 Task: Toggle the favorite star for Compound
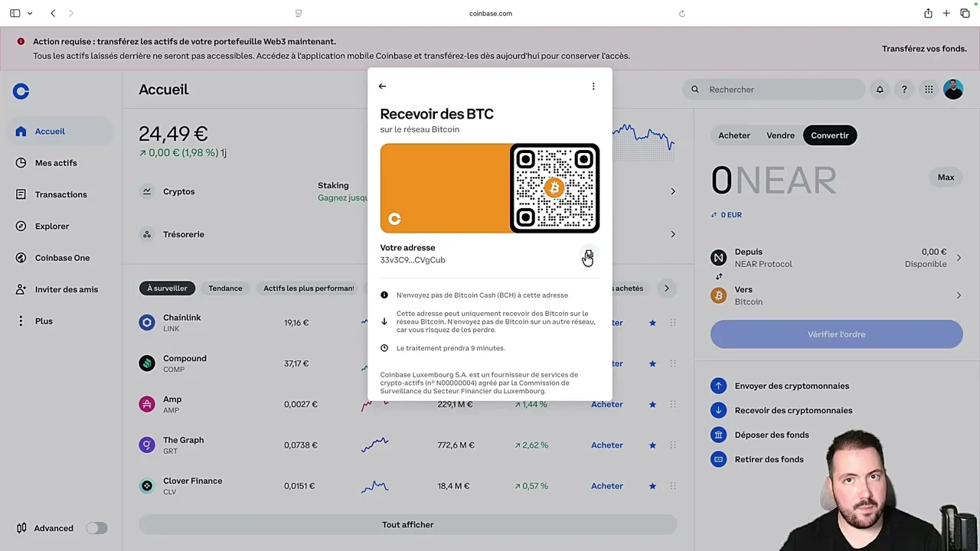(x=652, y=364)
